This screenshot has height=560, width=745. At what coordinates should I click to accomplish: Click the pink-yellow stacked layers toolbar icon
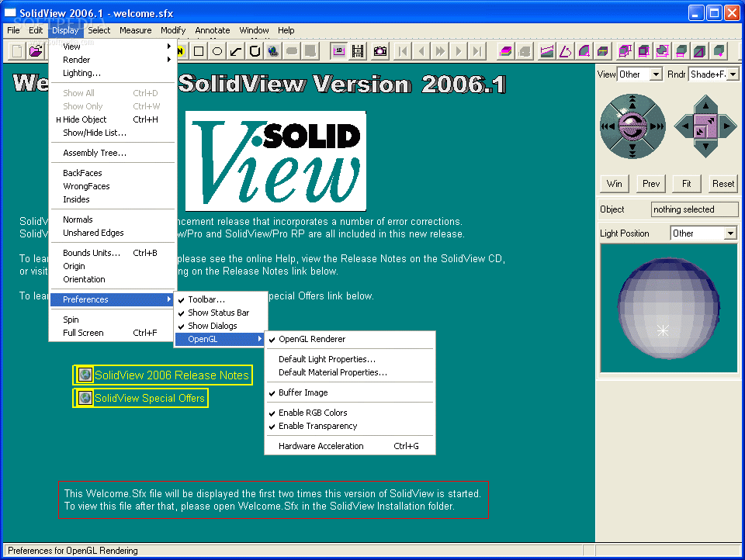(505, 51)
